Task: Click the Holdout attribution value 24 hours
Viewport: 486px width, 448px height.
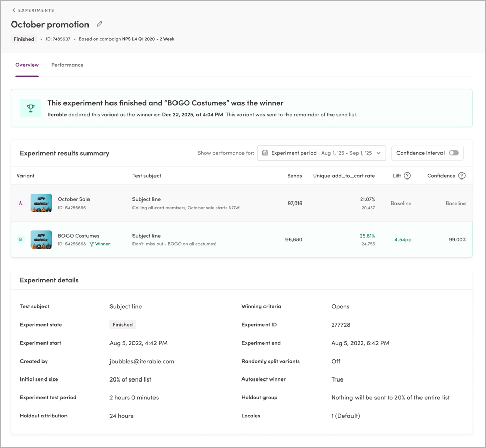Action: (122, 416)
